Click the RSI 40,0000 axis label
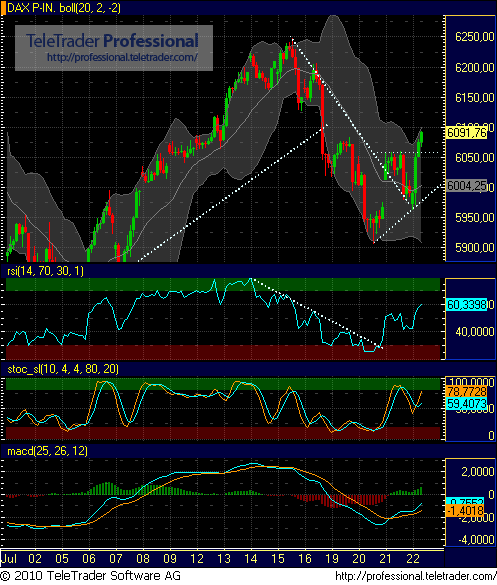Viewport: 497px width, 585px height. coord(475,332)
